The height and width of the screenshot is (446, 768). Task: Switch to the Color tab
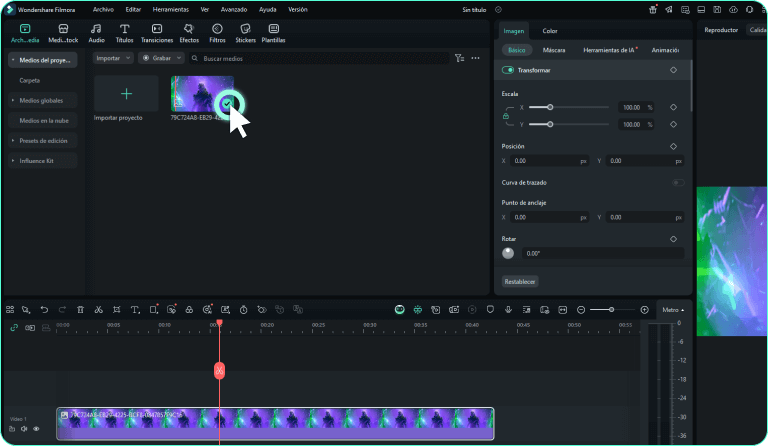click(550, 31)
